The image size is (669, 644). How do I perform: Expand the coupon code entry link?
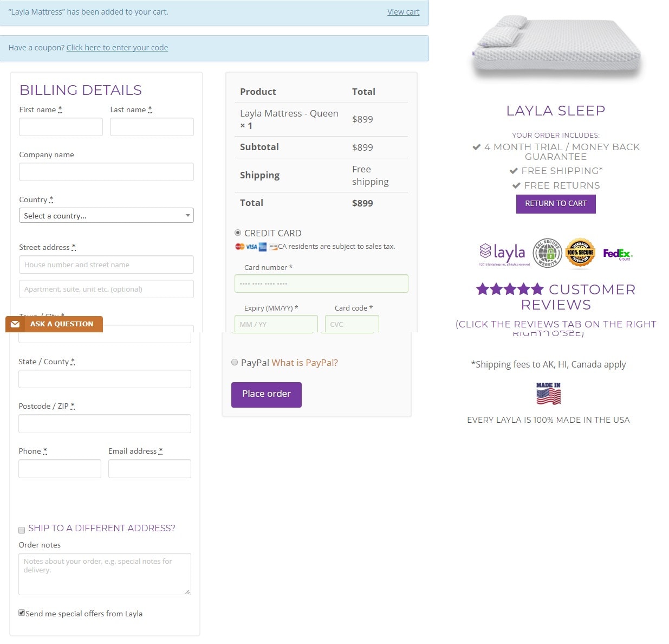tap(117, 48)
